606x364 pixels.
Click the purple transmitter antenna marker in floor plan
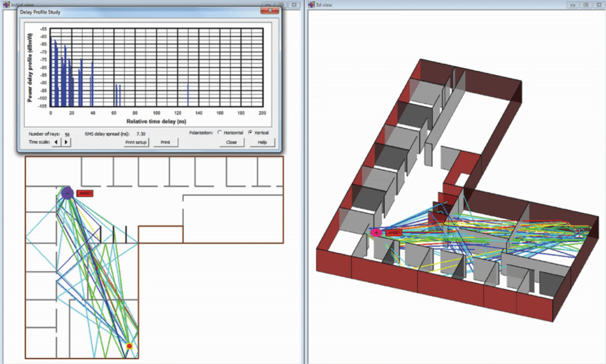tap(68, 193)
